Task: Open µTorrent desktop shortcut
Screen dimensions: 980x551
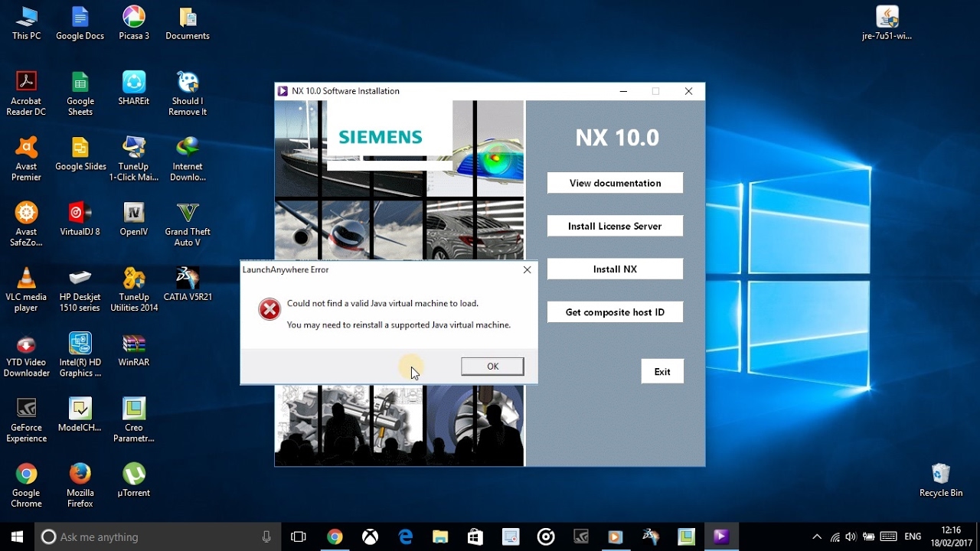Action: coord(134,480)
